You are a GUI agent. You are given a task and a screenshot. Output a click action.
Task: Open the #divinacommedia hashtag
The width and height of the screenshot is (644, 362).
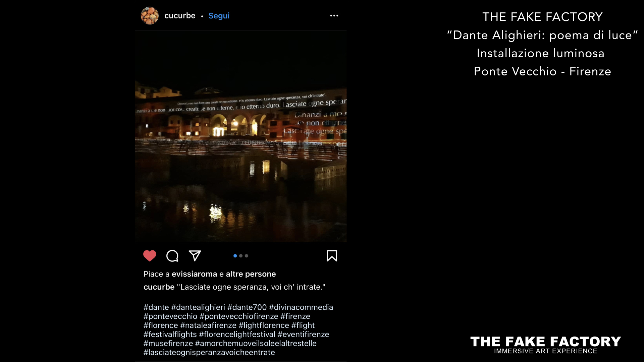click(x=301, y=307)
